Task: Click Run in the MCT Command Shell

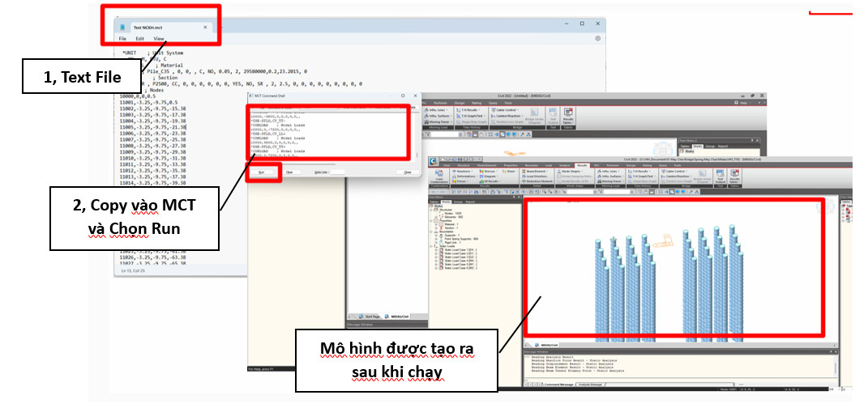Action: (x=262, y=172)
